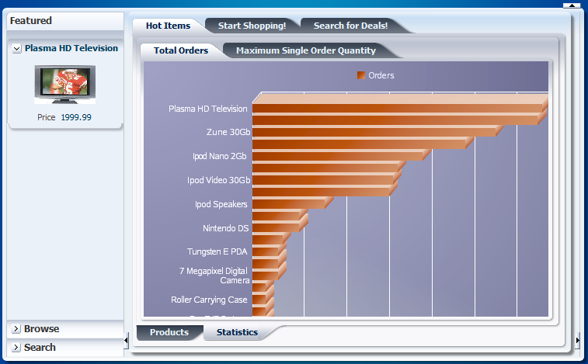Click the Plasma HD Television panel title
Screen dimensions: 588x364
coord(71,48)
